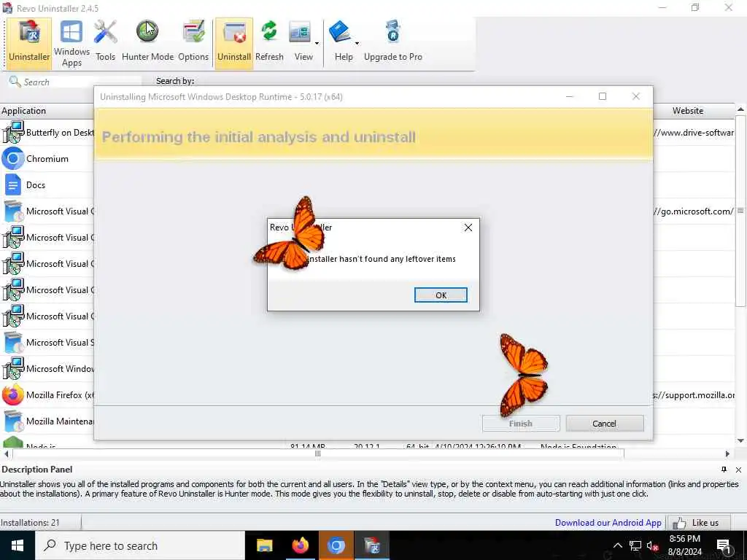Show hidden system tray icons
The image size is (747, 560).
(x=617, y=545)
